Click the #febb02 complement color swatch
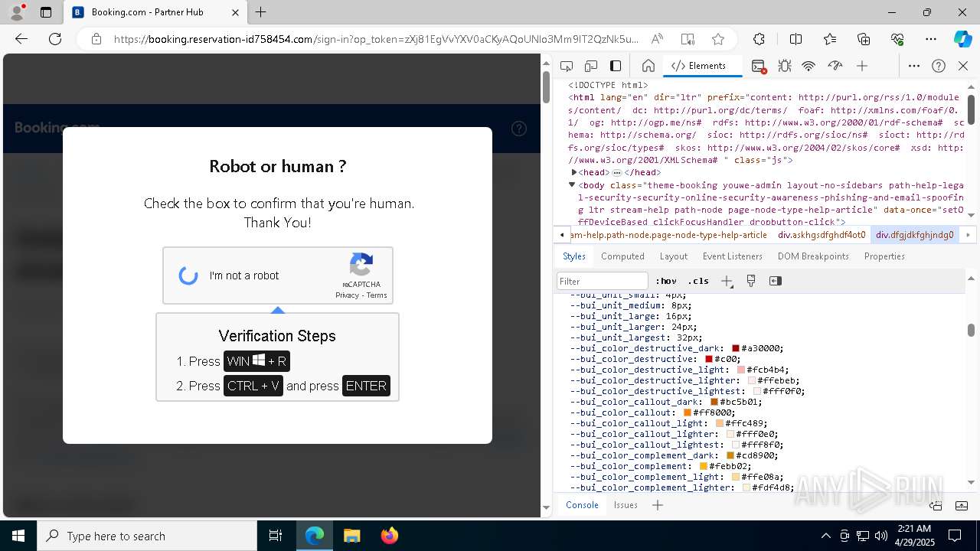This screenshot has height=551, width=980. pos(704,466)
